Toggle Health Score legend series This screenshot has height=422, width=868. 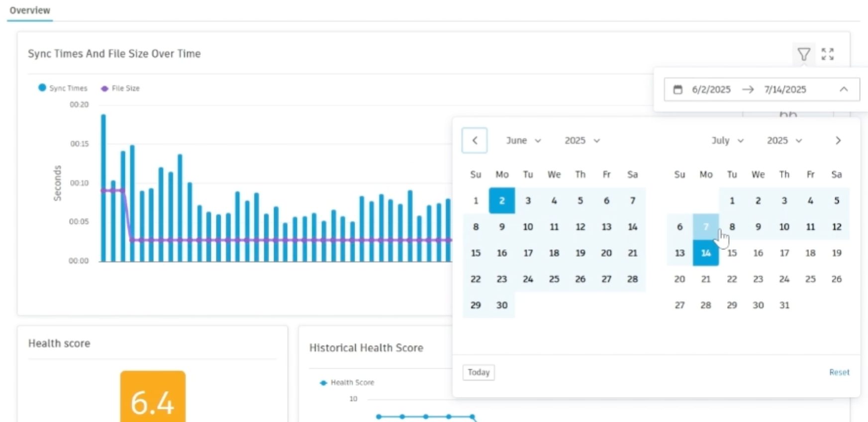[347, 382]
